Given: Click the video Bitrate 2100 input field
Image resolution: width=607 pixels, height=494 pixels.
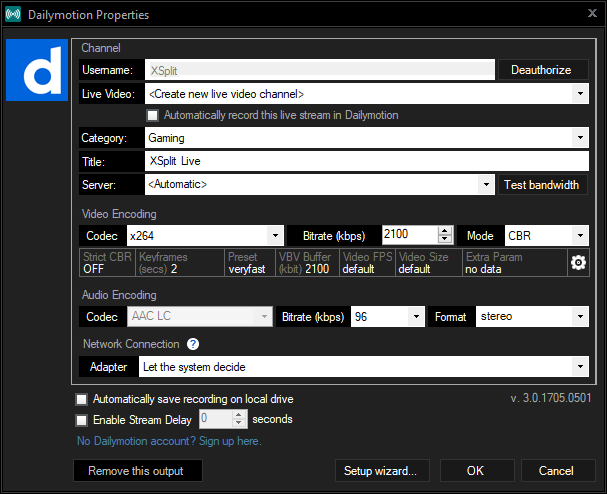Looking at the screenshot, I should click(x=410, y=235).
